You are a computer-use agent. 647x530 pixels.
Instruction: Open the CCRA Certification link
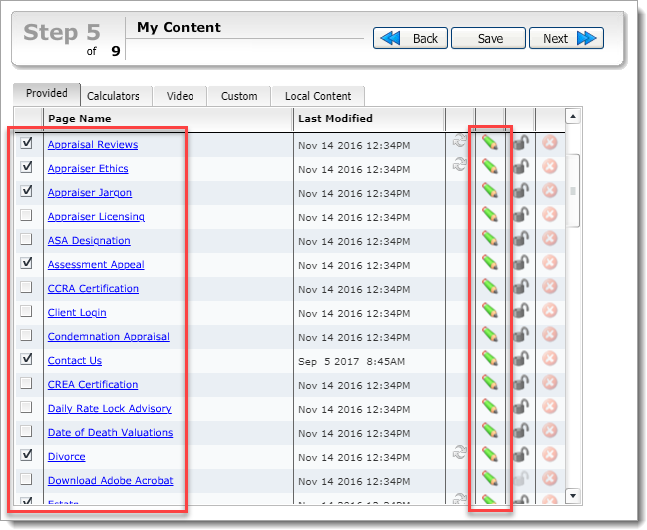(x=93, y=289)
